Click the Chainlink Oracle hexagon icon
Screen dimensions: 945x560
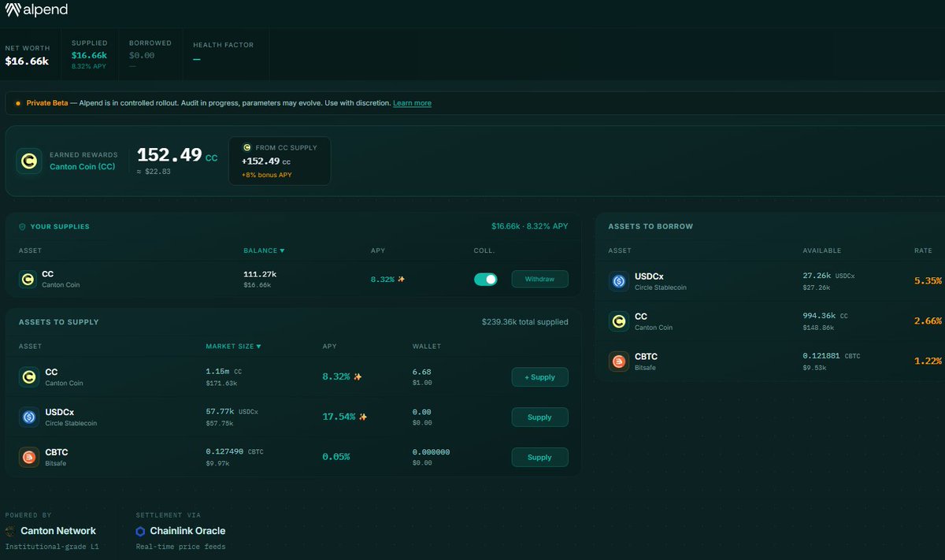tap(140, 531)
